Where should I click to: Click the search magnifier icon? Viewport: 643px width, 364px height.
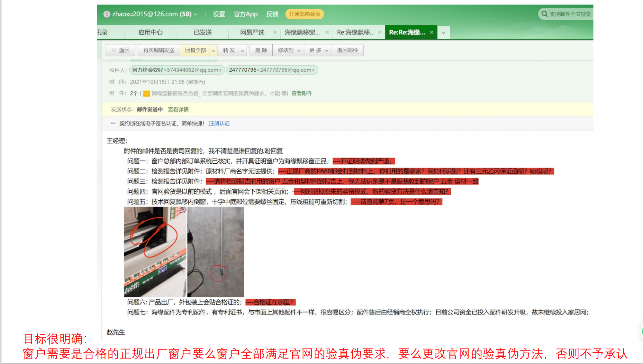click(544, 14)
